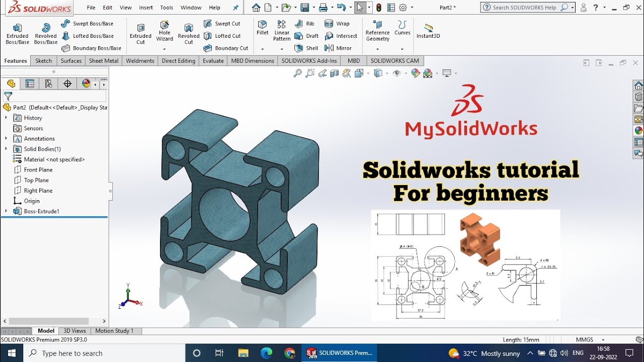Image resolution: width=644 pixels, height=362 pixels.
Task: Switch to the Sketch tab
Action: click(x=43, y=61)
